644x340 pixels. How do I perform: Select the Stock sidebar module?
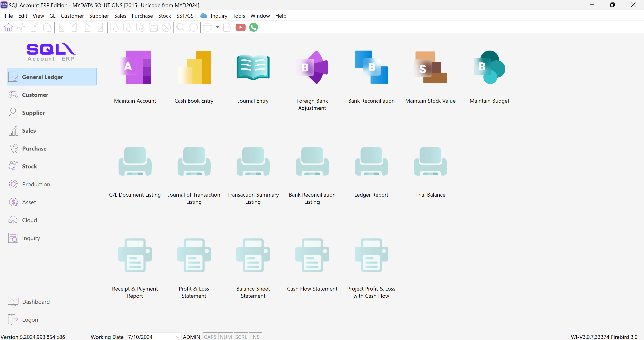[x=30, y=166]
